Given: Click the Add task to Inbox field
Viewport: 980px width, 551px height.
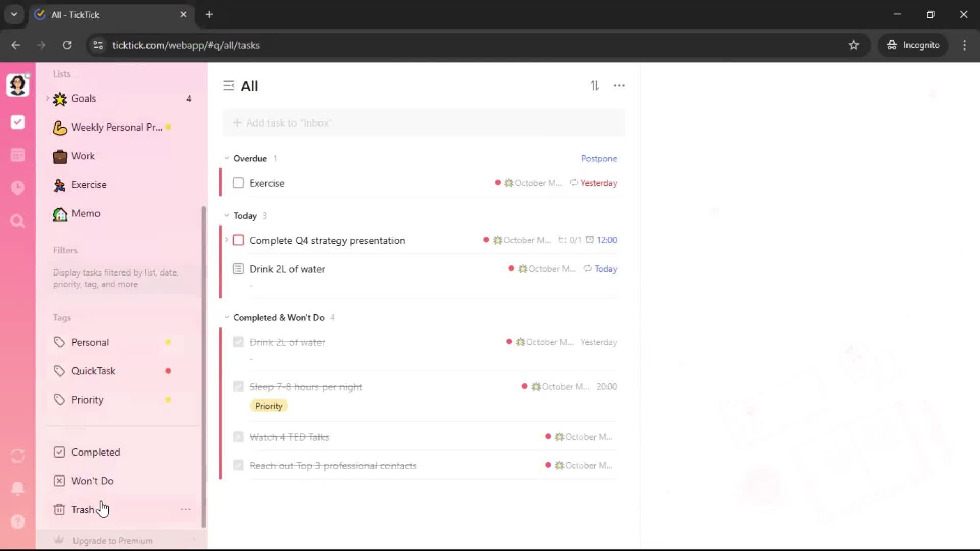Looking at the screenshot, I should 424,123.
